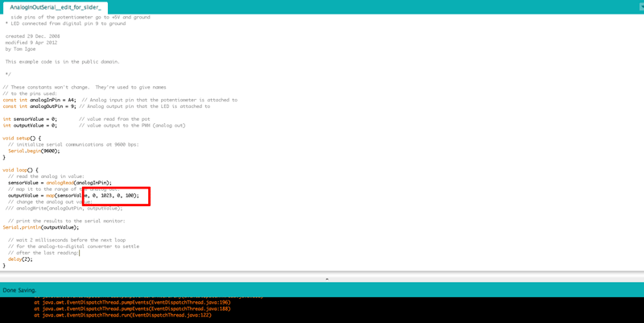The height and width of the screenshot is (323, 644).
Task: Click the comment '// These constants won't change.'
Action: (46, 87)
